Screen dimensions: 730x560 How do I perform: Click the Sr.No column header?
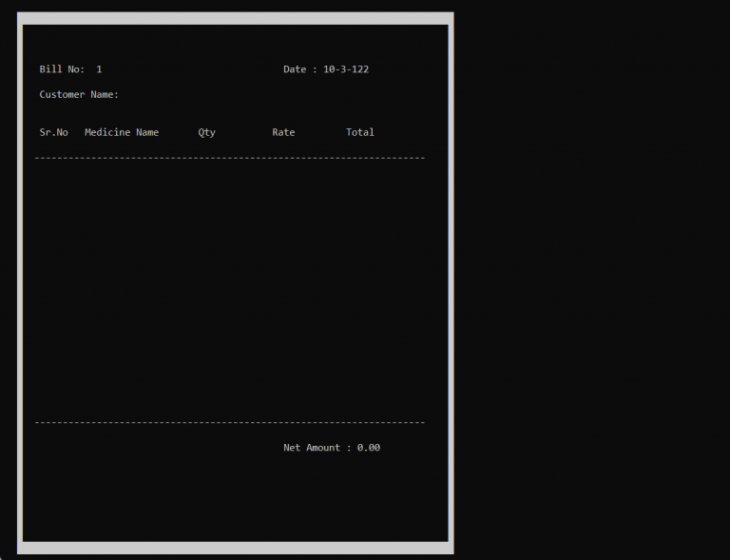[x=53, y=132]
